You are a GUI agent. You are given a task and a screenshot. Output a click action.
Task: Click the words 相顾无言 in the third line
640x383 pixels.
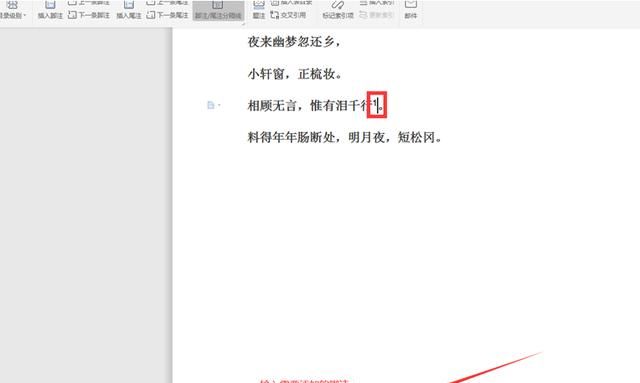[272, 106]
